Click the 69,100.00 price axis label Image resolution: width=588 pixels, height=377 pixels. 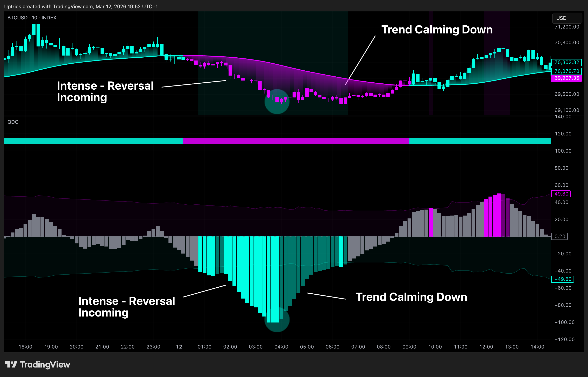click(567, 110)
